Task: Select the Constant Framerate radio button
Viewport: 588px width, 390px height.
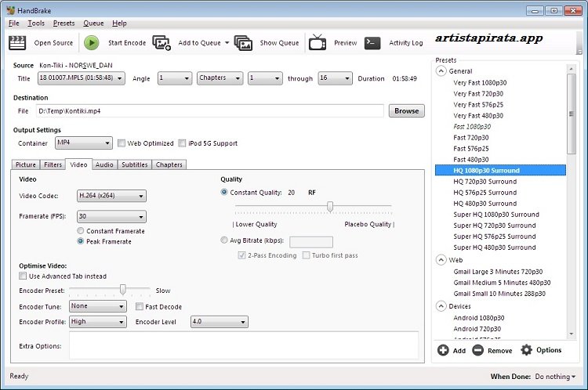Action: [x=80, y=231]
